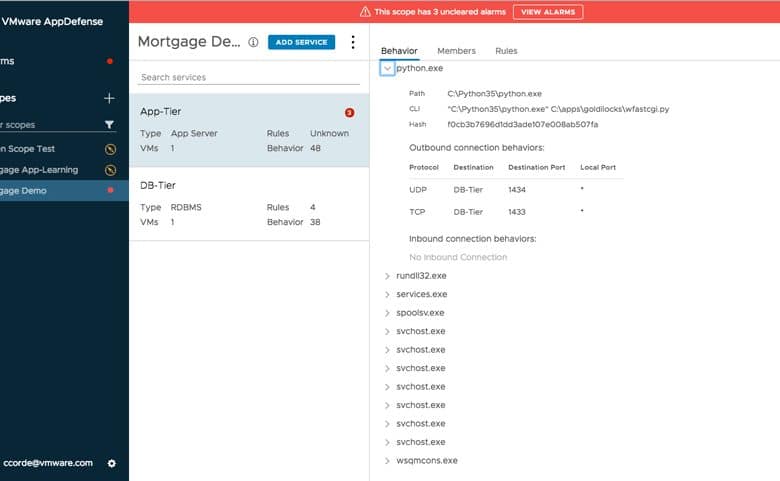This screenshot has height=481, width=780.
Task: Expand the wsqmcons.exe process row
Action: click(387, 461)
